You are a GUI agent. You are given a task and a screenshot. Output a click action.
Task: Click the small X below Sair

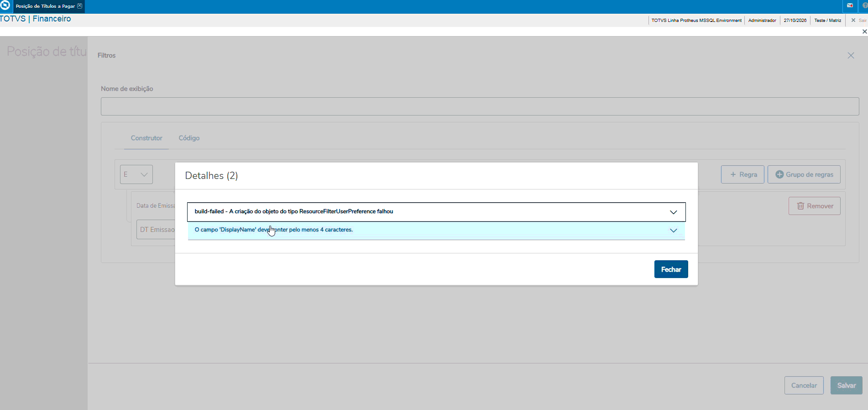click(x=864, y=32)
